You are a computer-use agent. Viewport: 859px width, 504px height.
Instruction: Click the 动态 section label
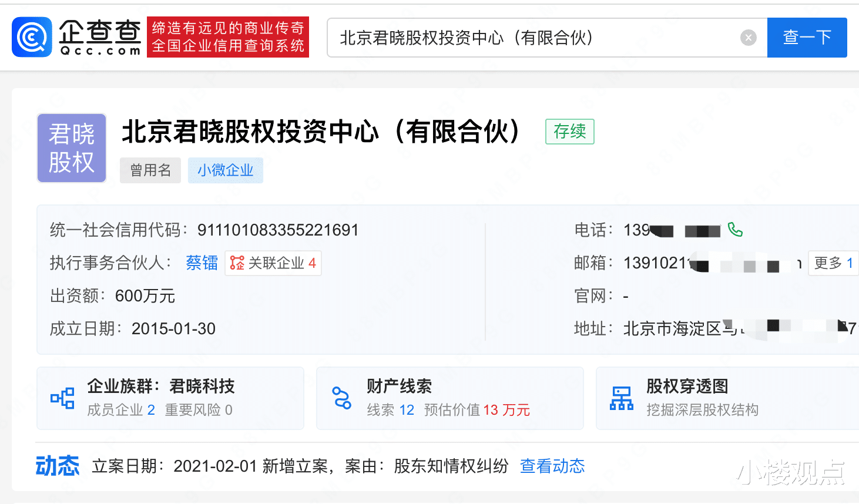coord(57,466)
